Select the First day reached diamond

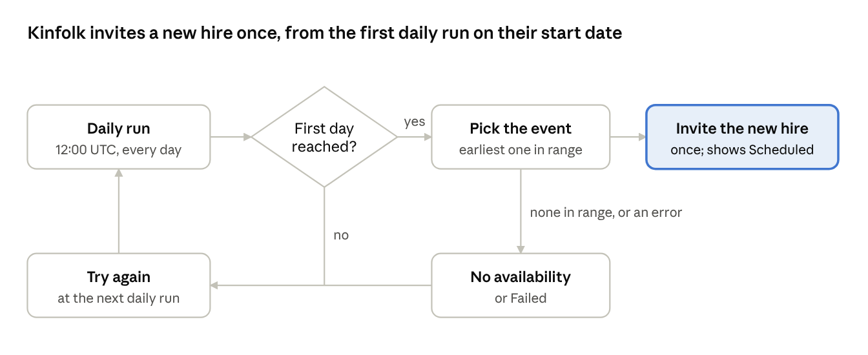coord(324,137)
